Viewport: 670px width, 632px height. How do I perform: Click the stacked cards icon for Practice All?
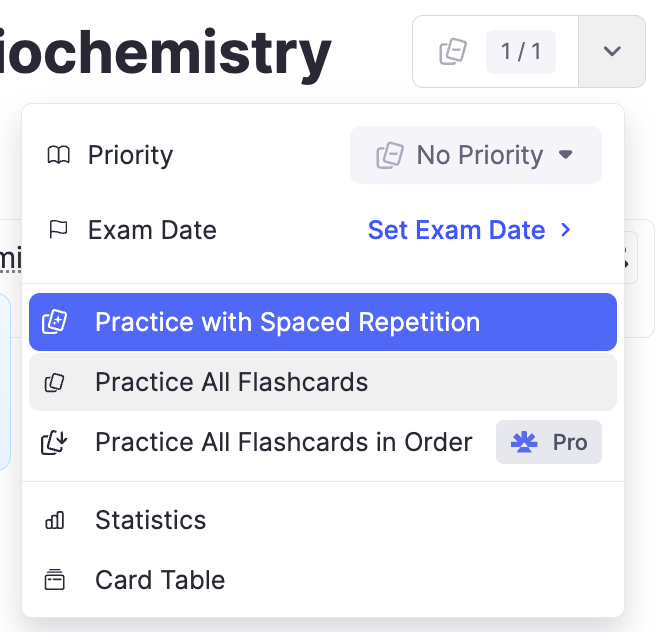click(55, 382)
